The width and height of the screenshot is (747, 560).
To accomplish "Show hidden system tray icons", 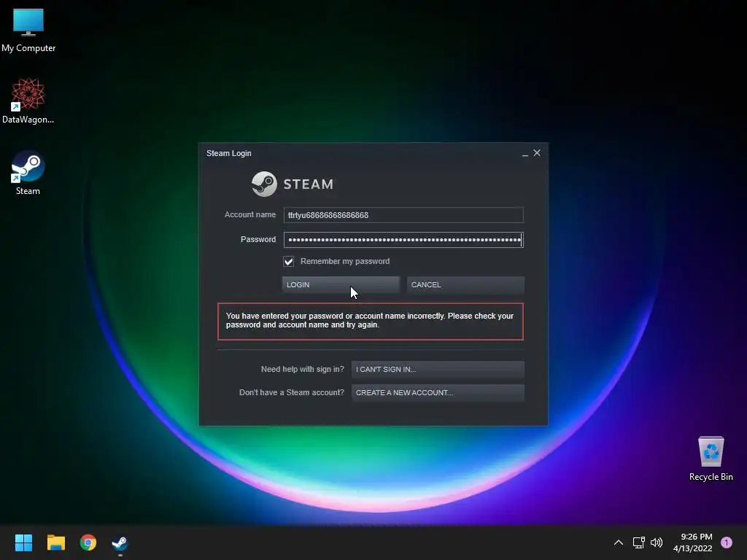I will coord(619,542).
